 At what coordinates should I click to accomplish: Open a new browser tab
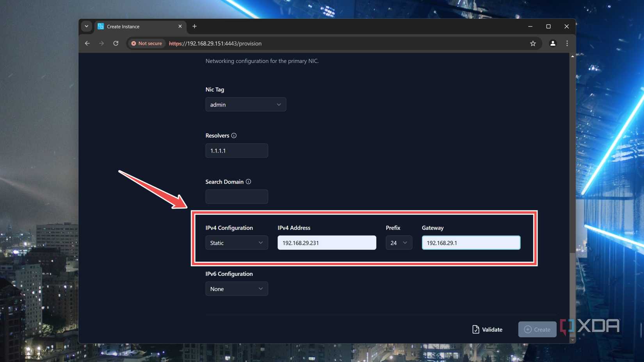(194, 26)
